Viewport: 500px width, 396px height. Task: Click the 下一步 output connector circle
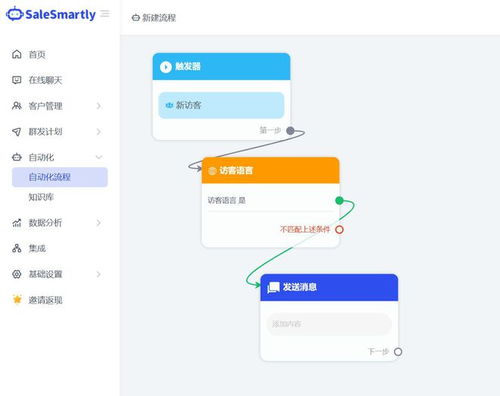tap(398, 352)
